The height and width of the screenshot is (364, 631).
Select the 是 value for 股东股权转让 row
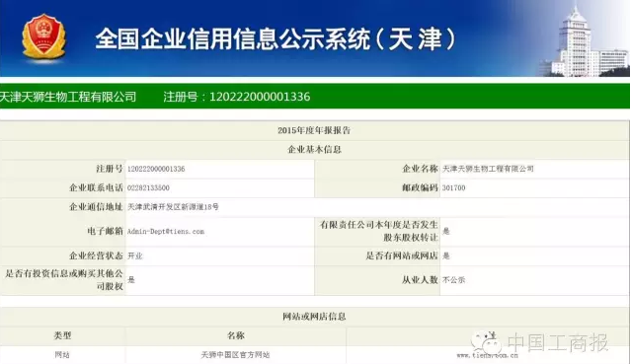coord(446,231)
